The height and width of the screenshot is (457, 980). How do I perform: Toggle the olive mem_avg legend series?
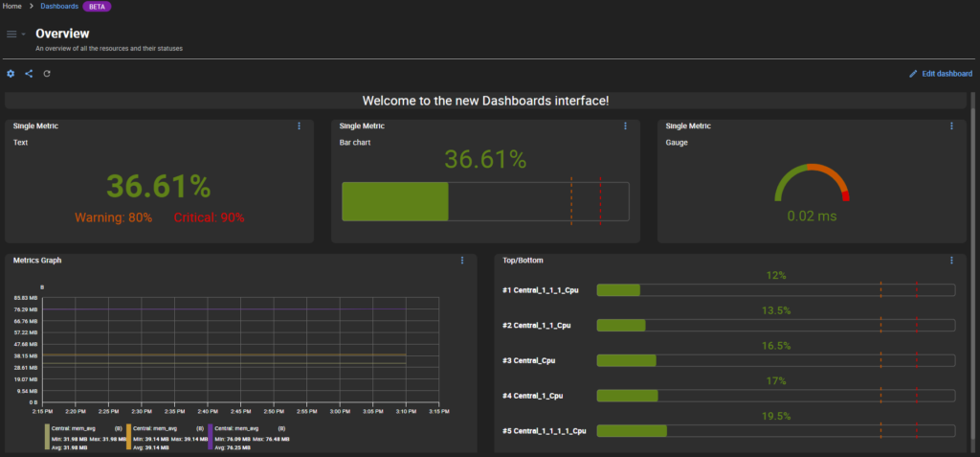coord(84,436)
